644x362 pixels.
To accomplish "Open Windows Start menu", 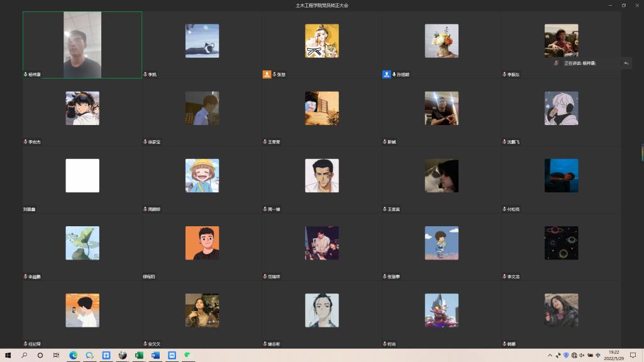I will pos(8,355).
